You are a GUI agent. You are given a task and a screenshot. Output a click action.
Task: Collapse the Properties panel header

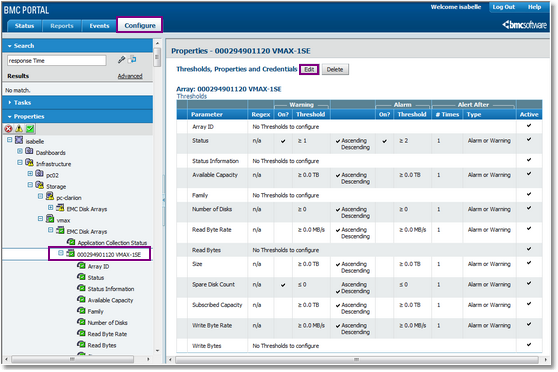coord(77,116)
